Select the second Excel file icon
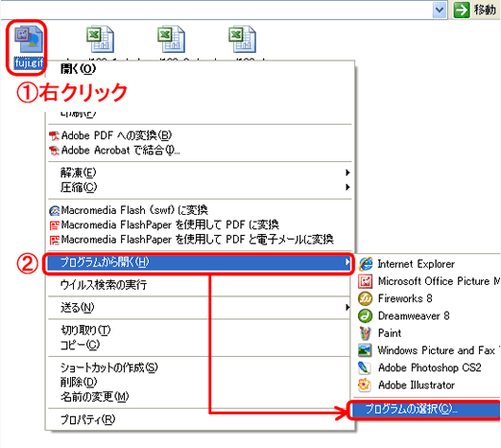The height and width of the screenshot is (448, 501). tap(171, 39)
